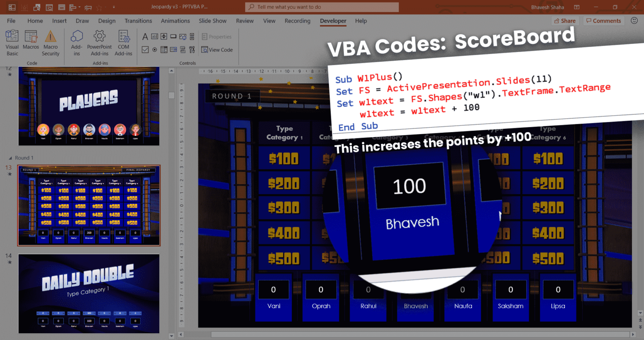Insert a Text Box control

coord(154,36)
